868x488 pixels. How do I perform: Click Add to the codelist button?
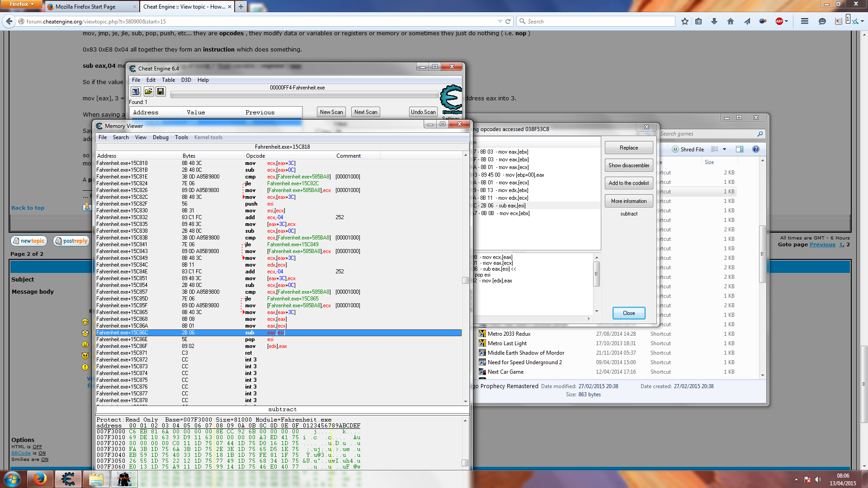click(629, 183)
